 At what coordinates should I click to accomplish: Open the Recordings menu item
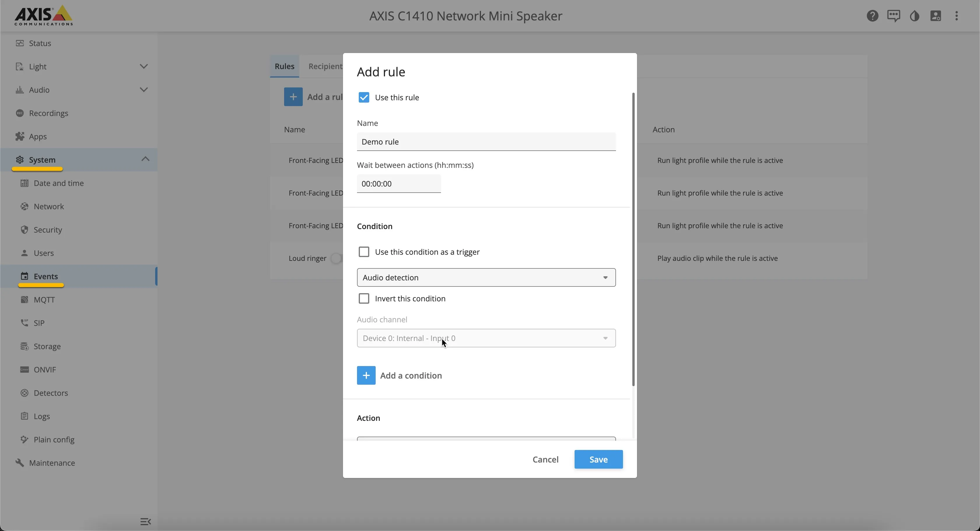click(79, 113)
